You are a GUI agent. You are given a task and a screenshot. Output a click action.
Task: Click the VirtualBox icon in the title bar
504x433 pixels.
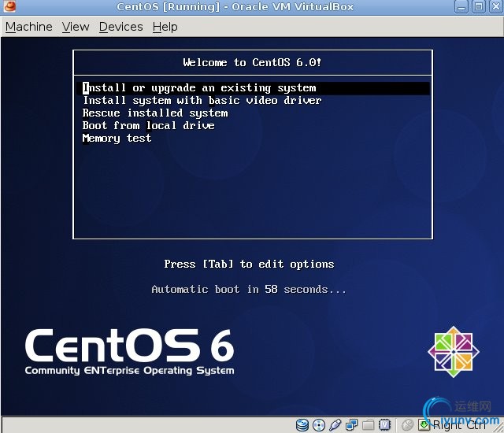pos(9,6)
